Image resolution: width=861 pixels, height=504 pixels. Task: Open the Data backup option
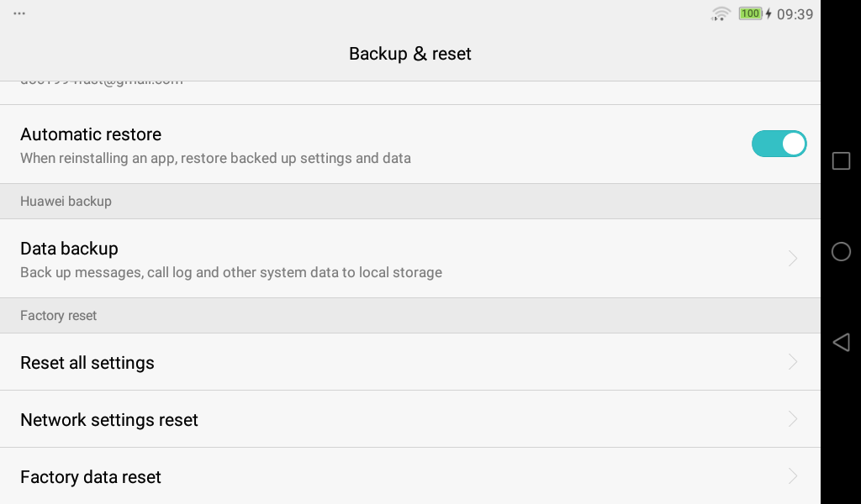click(69, 249)
